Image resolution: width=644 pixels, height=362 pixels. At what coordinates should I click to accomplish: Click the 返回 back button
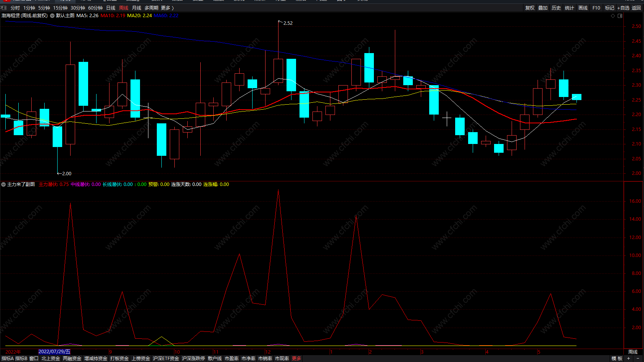click(636, 8)
